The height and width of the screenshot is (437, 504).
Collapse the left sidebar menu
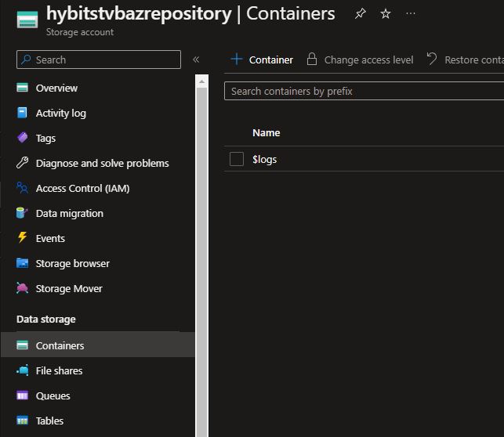(196, 60)
